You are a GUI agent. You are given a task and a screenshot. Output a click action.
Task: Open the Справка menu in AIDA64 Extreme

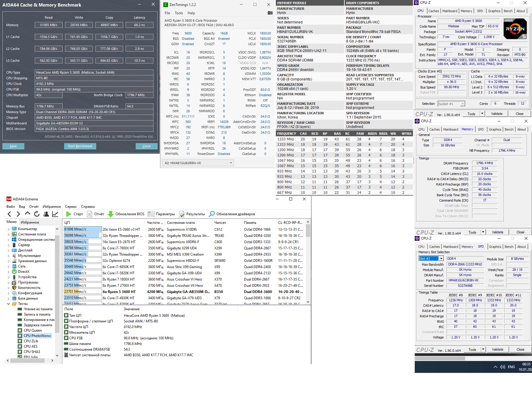[x=88, y=207]
